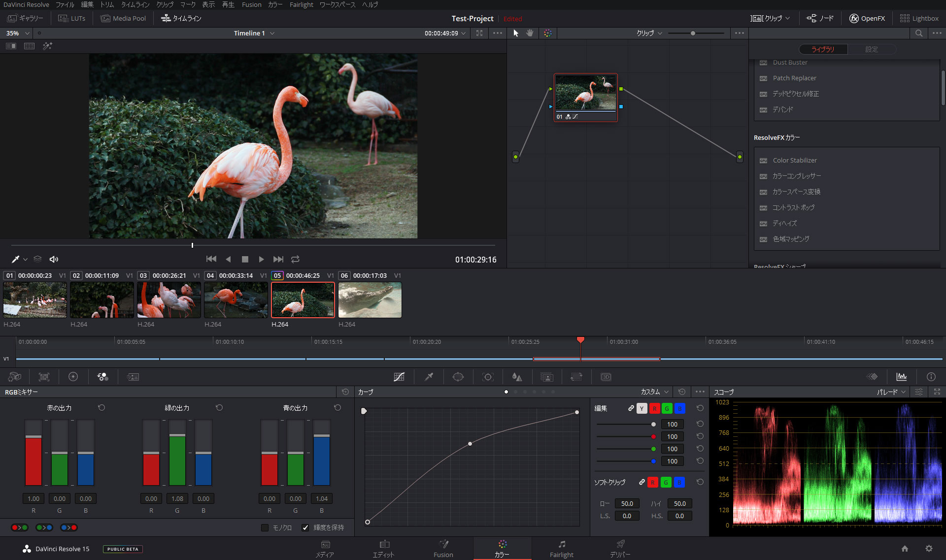Viewport: 946px width, 560px height.
Task: Open the ワークスペース menu
Action: click(x=338, y=4)
